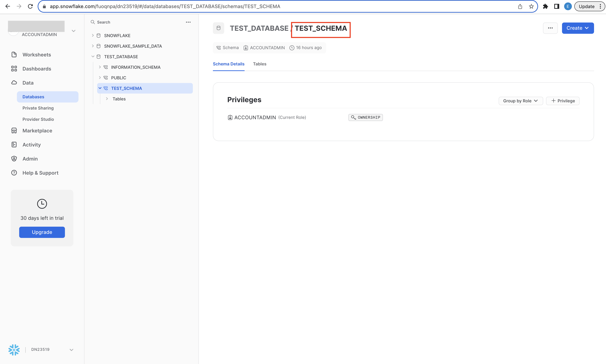Screen dimensions: 606x364
Task: Open Data section in the sidebar
Action: [28, 83]
